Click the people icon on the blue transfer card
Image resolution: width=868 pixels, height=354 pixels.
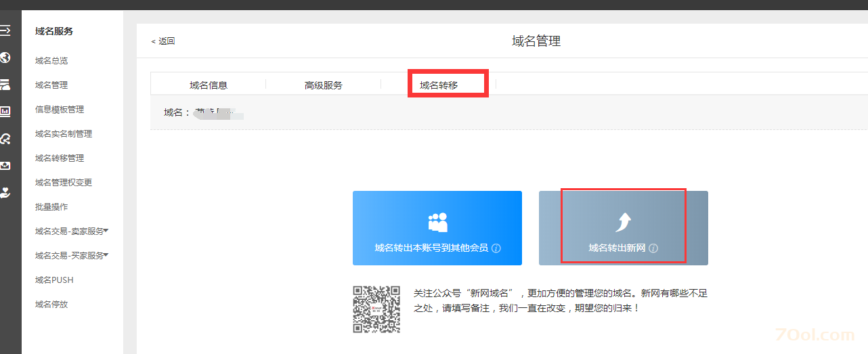coord(438,222)
